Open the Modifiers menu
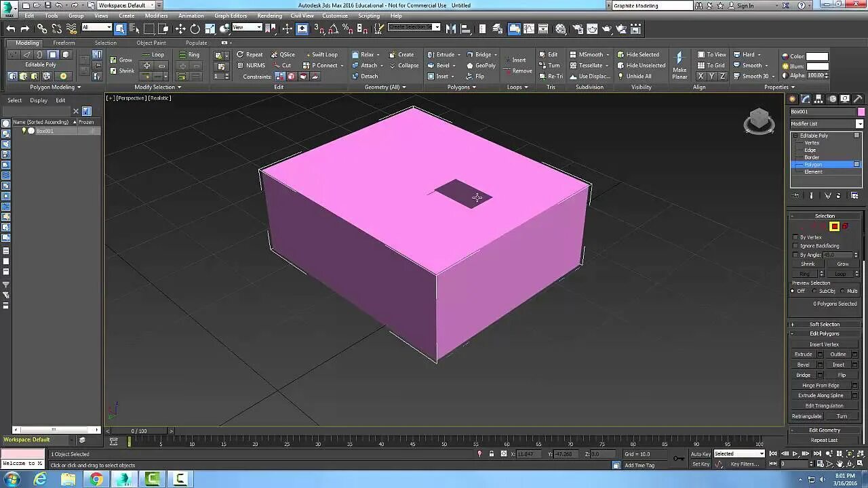The image size is (868, 488). (156, 16)
